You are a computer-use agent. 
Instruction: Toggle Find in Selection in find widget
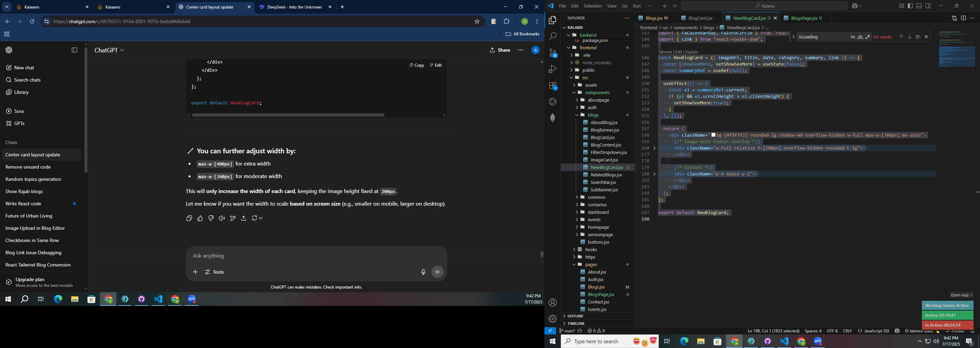pyautogui.click(x=918, y=37)
